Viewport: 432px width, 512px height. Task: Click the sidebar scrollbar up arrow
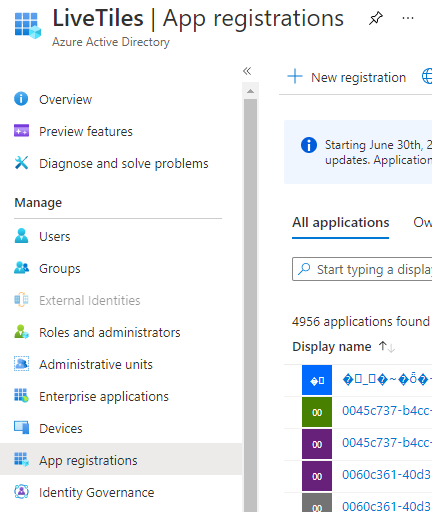(x=251, y=91)
